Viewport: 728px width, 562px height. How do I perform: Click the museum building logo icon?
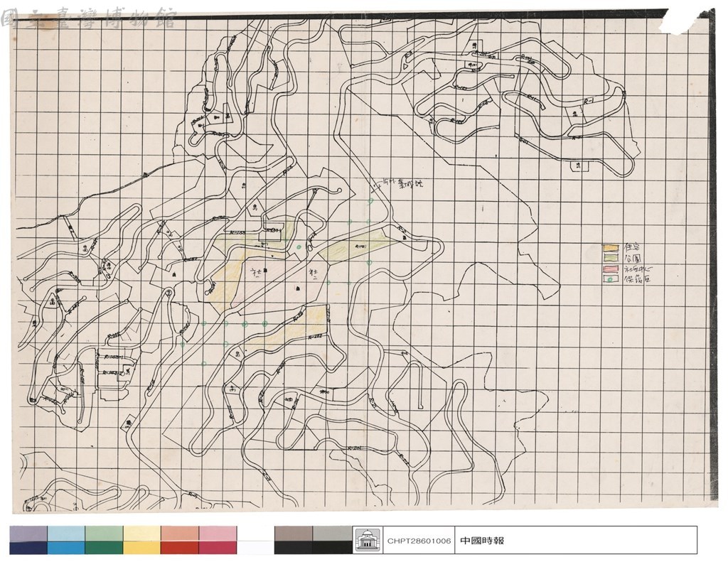pos(368,540)
